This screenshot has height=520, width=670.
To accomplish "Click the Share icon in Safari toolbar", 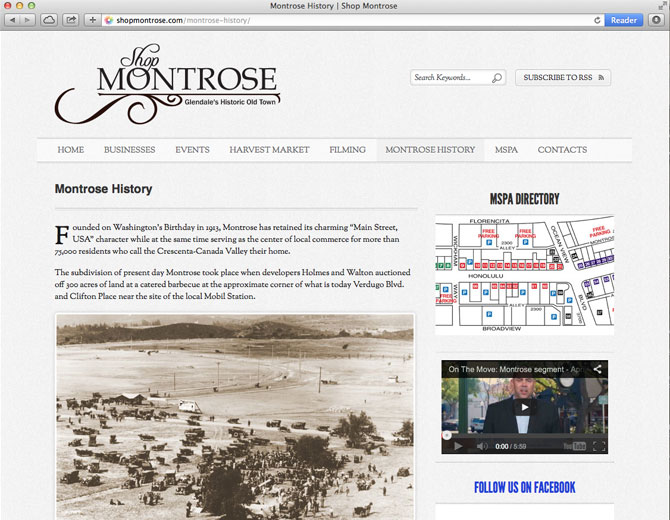I will tap(71, 20).
